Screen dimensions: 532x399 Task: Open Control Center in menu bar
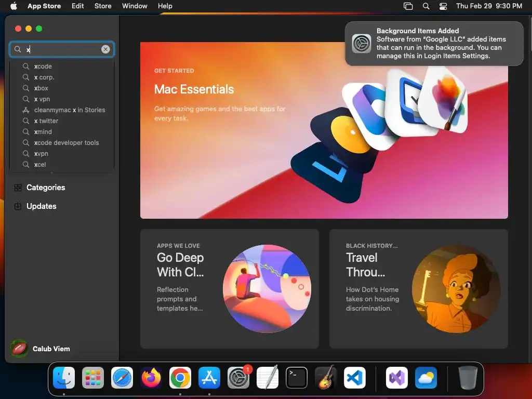pyautogui.click(x=443, y=6)
